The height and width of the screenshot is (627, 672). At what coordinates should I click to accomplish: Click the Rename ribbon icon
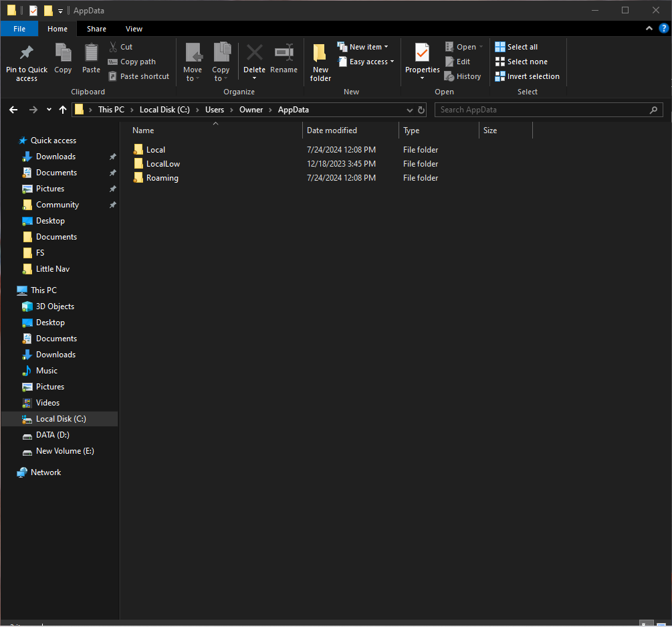coord(284,53)
